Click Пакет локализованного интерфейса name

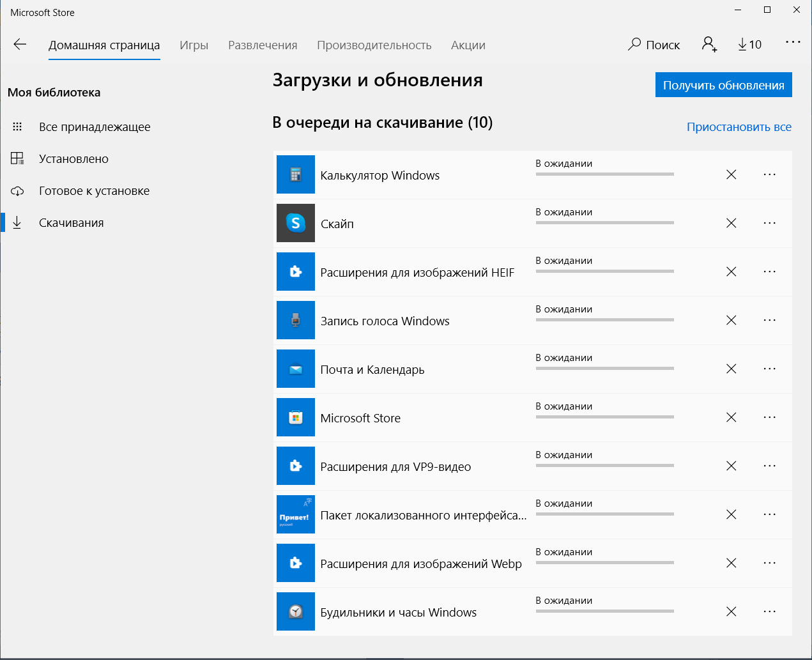coord(424,516)
